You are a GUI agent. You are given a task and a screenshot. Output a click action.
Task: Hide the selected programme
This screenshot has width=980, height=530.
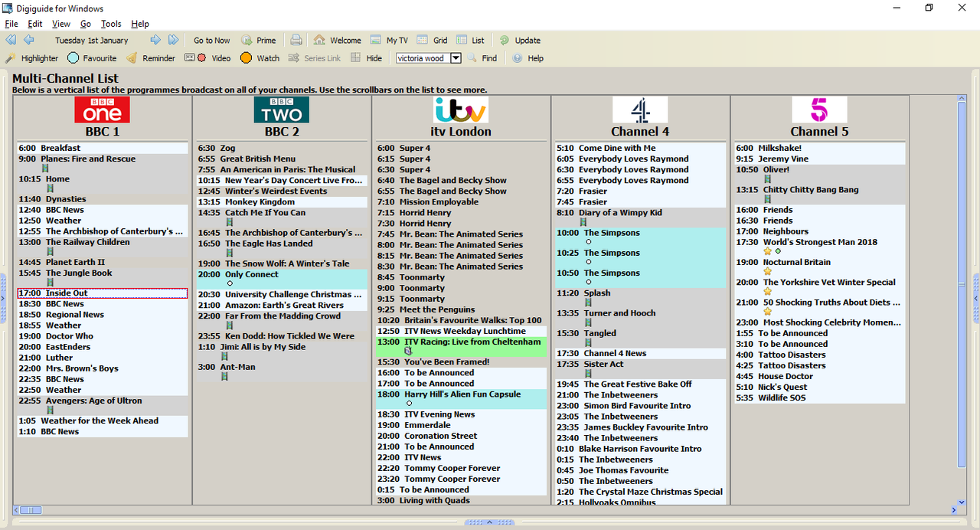coord(366,58)
